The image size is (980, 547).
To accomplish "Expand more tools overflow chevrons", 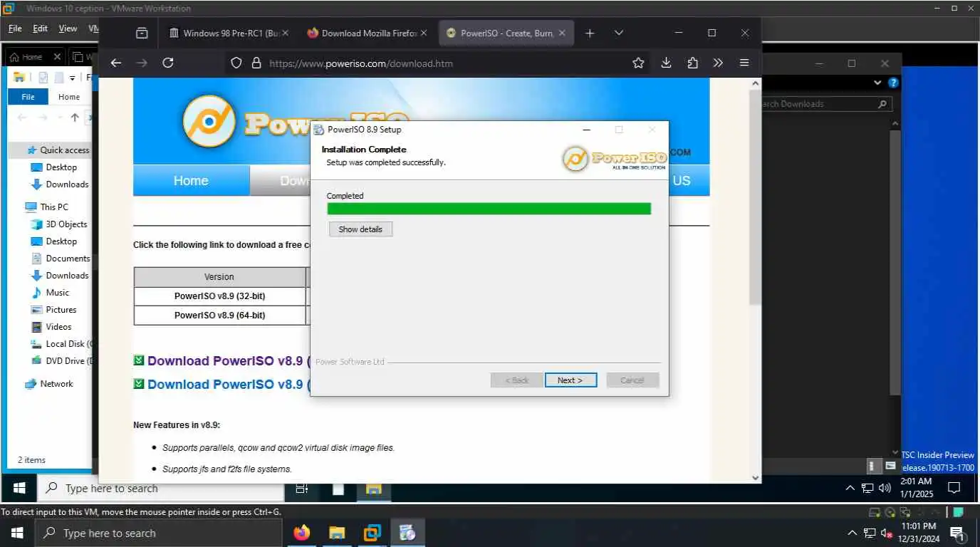I will [x=718, y=63].
